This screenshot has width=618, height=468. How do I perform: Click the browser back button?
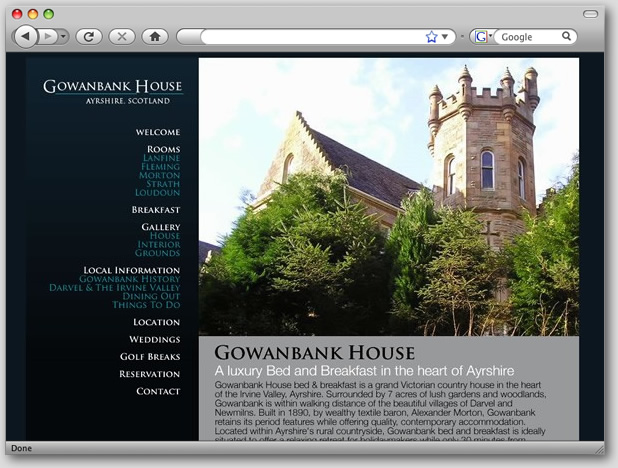point(25,36)
